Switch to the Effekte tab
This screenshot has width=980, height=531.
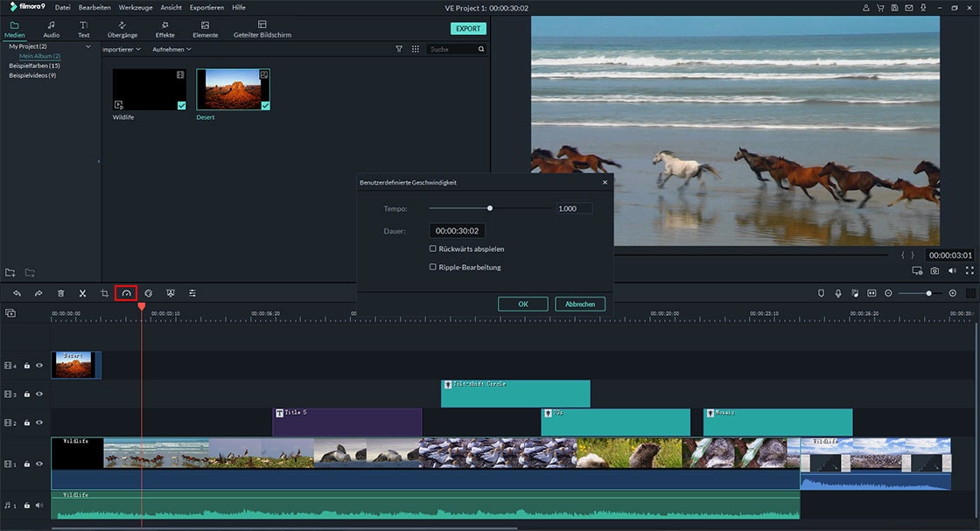[x=165, y=30]
